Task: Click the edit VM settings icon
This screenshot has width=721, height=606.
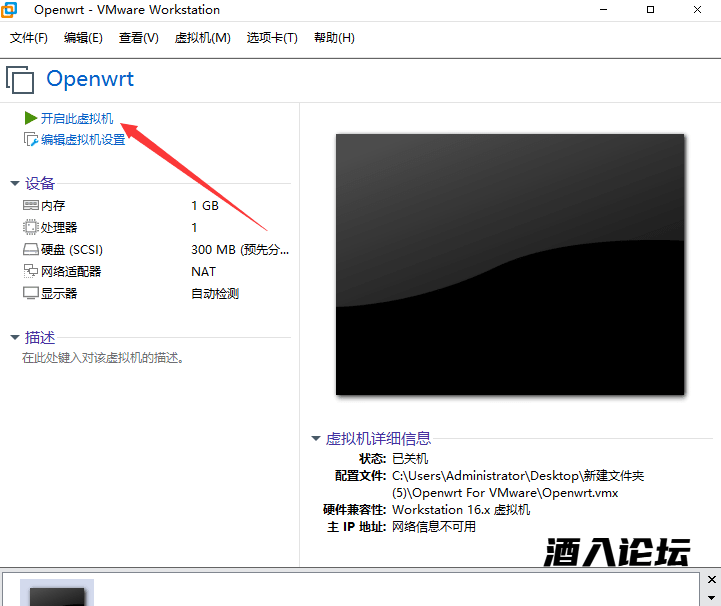Action: click(x=31, y=139)
